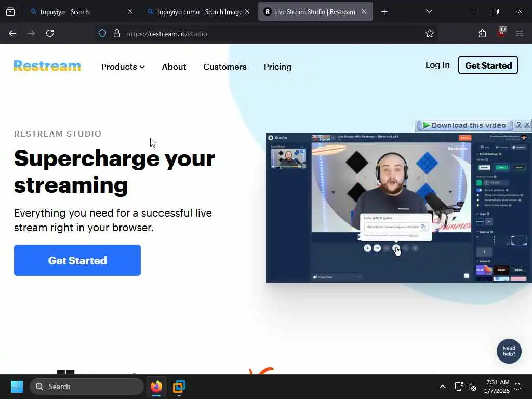This screenshot has width=532, height=399.
Task: Close the Live Stream Studio tab
Action: pyautogui.click(x=364, y=11)
